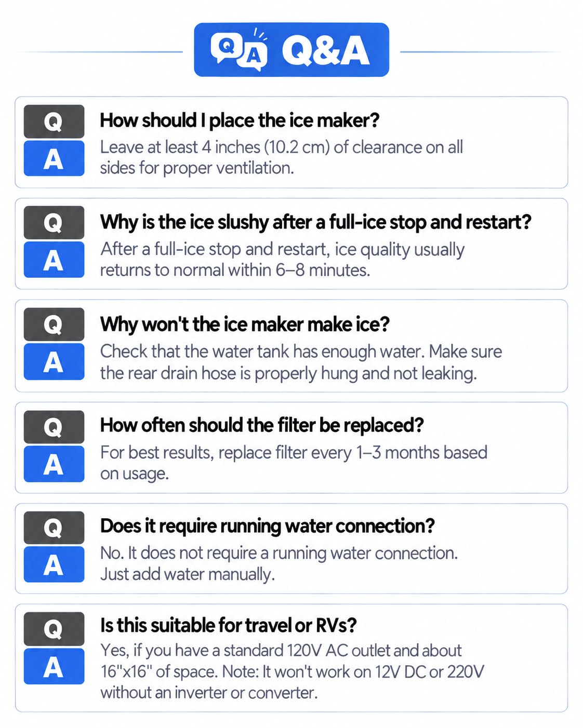Select 'How often should the filter be replaced?'
This screenshot has height=728, width=583.
[262, 425]
